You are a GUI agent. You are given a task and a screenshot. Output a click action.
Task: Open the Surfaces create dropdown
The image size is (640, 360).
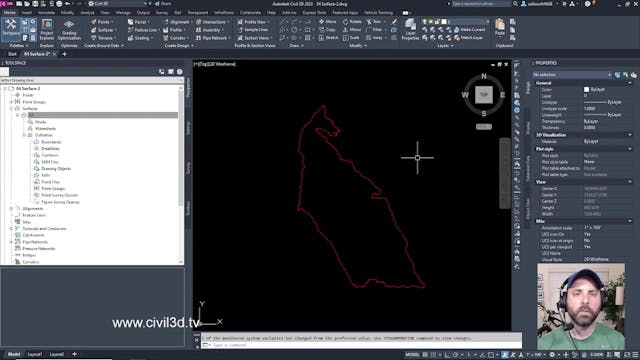coord(104,30)
